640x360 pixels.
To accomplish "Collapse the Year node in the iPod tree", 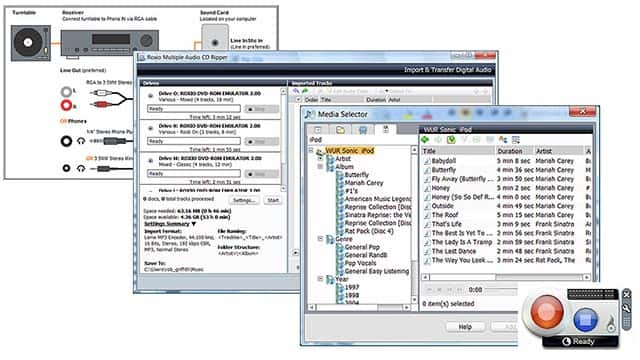I will click(x=320, y=279).
